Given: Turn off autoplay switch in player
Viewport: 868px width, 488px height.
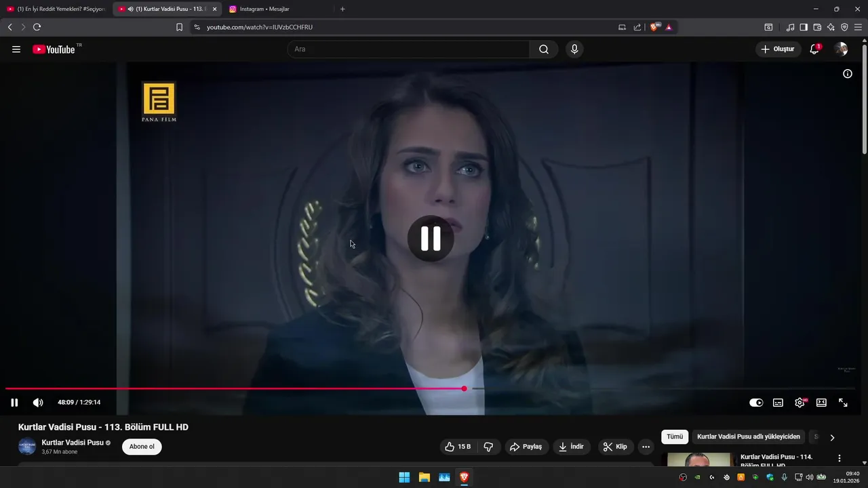Looking at the screenshot, I should pos(756,403).
